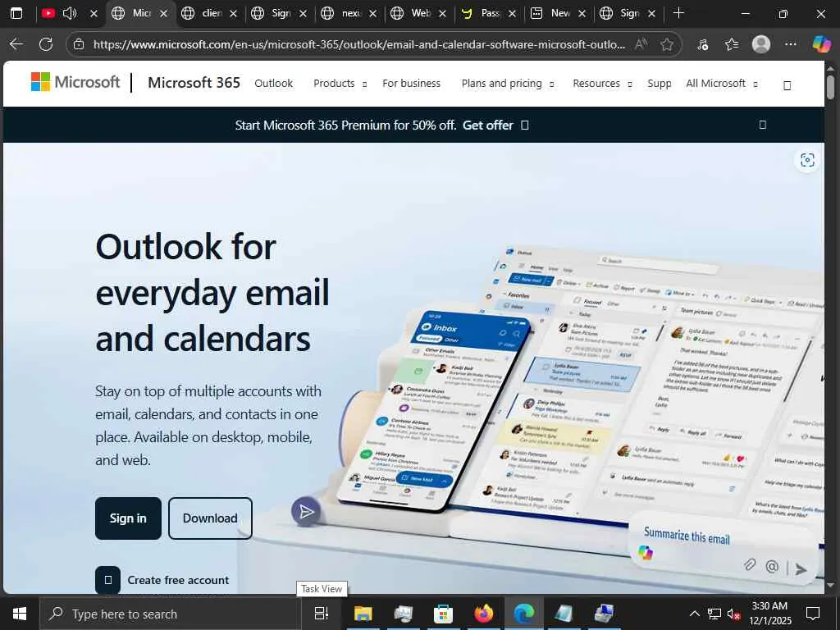This screenshot has height=630, width=840.
Task: Close the 'Pass' tab
Action: click(x=512, y=13)
